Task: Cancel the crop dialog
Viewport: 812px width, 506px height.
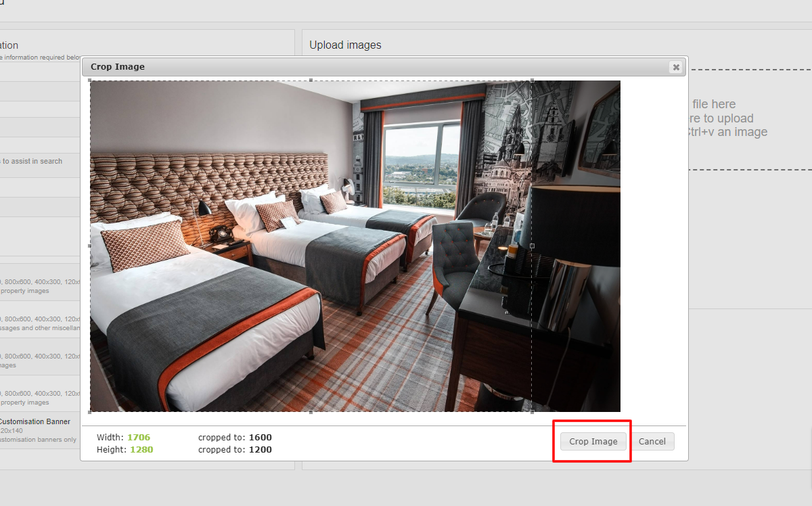Action: [652, 441]
